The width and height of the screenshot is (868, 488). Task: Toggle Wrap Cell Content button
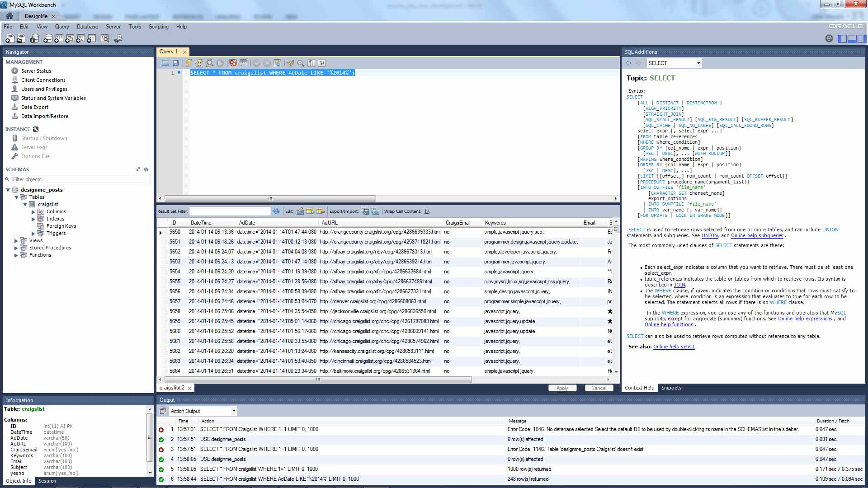[x=427, y=211]
